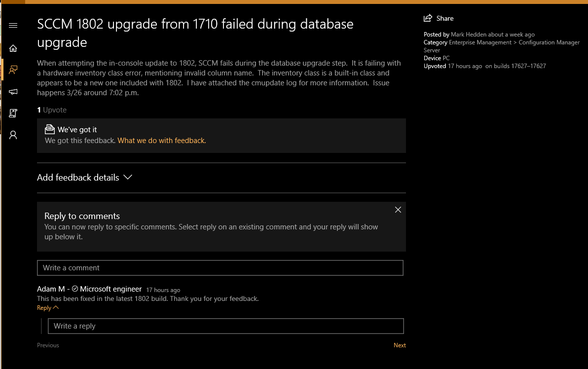Click the Share icon
This screenshot has width=588, height=369.
coord(428,18)
